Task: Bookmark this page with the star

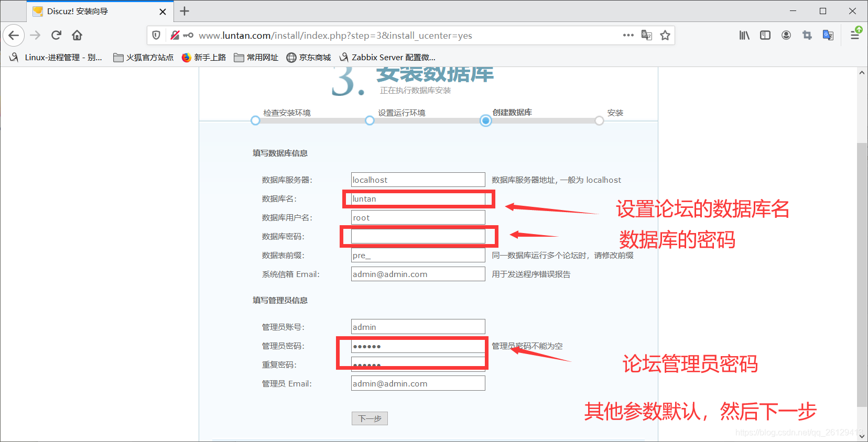Action: pyautogui.click(x=665, y=35)
